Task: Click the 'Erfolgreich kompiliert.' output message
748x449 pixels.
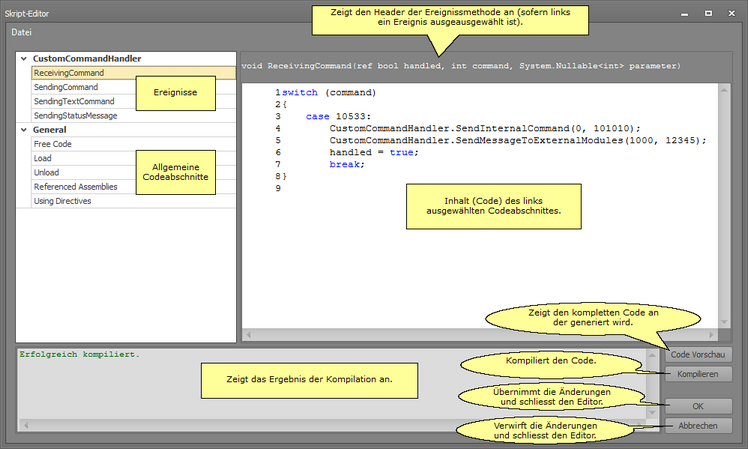Action: pyautogui.click(x=79, y=355)
